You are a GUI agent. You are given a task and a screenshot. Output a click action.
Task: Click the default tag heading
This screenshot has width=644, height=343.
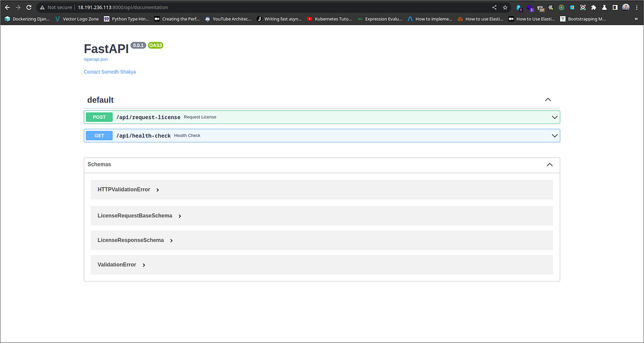coord(100,100)
